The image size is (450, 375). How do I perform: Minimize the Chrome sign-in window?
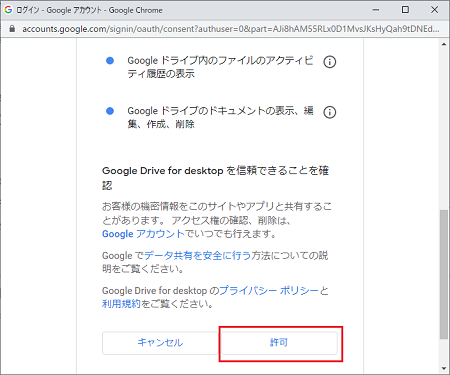[376, 10]
